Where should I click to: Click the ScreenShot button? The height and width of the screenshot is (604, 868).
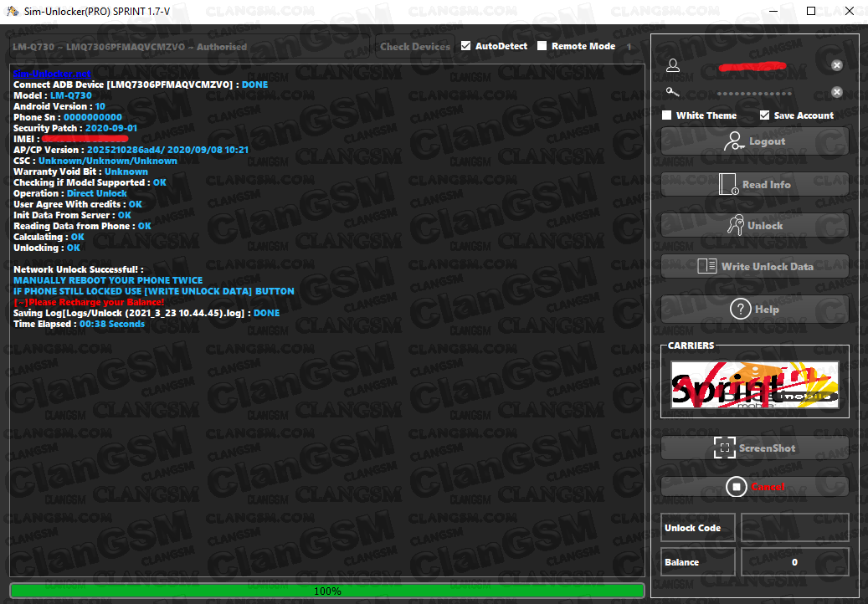(754, 448)
